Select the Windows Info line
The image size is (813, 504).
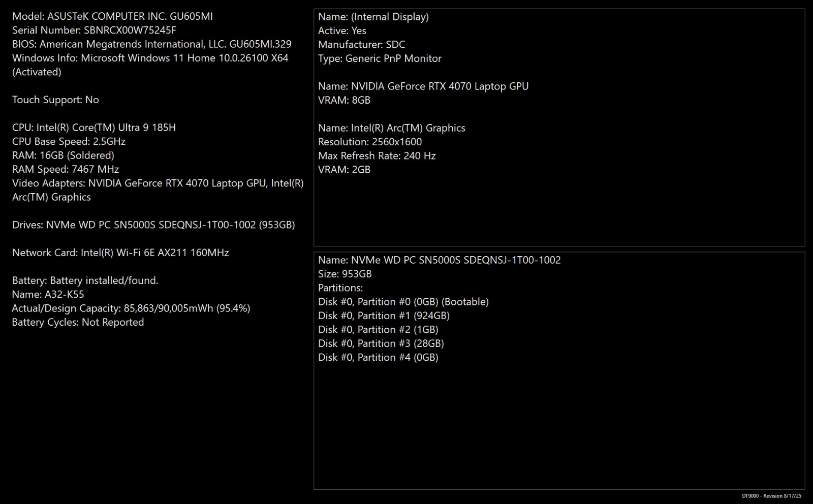(x=150, y=65)
